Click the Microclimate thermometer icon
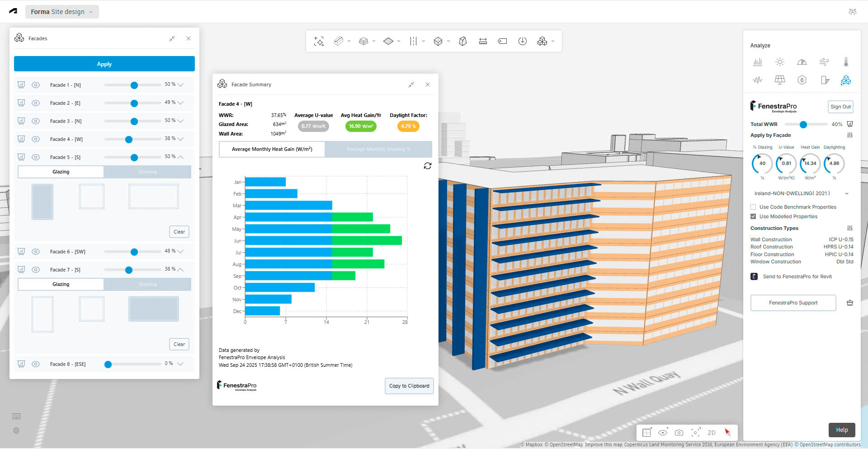 (x=846, y=62)
